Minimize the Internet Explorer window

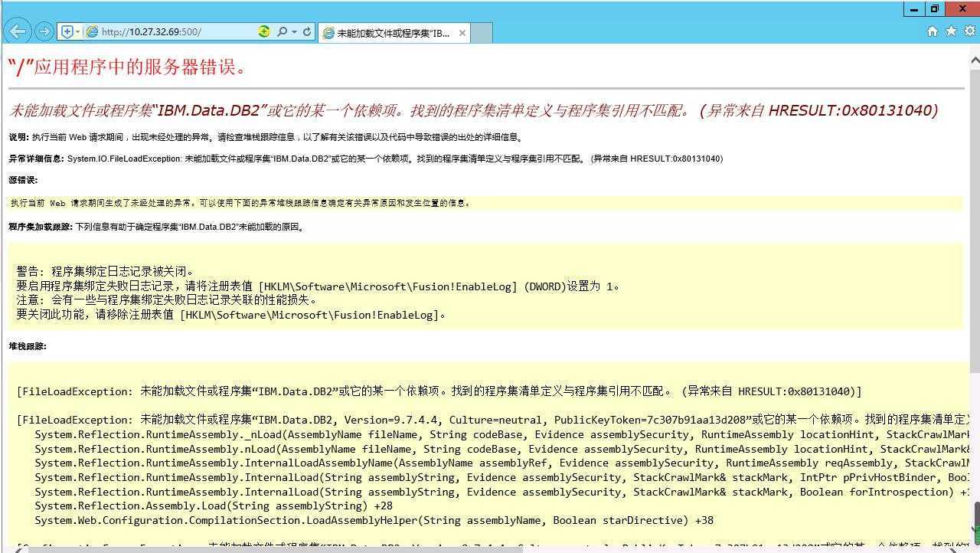pyautogui.click(x=913, y=9)
